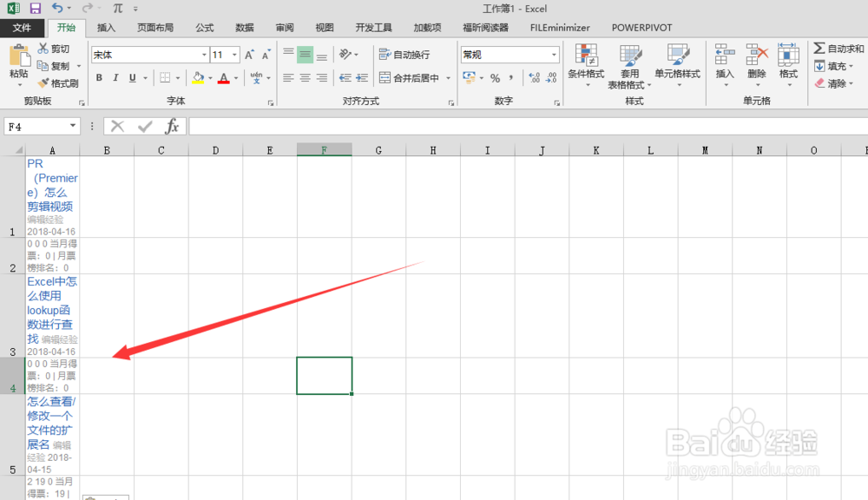Viewport: 868px width, 500px height.
Task: Open number format dropdown 常规
Action: (554, 55)
